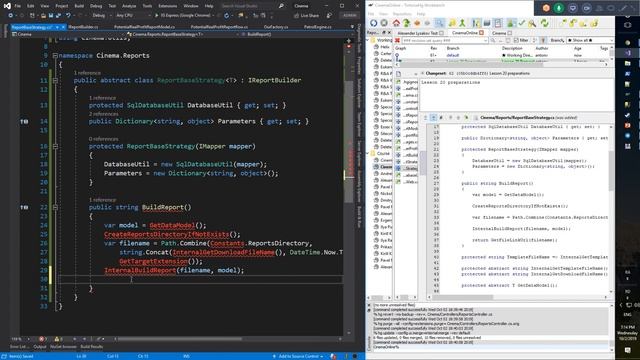Click the warnings indicator icon below editor
Screen dimensions: 640x360
pos(57,339)
